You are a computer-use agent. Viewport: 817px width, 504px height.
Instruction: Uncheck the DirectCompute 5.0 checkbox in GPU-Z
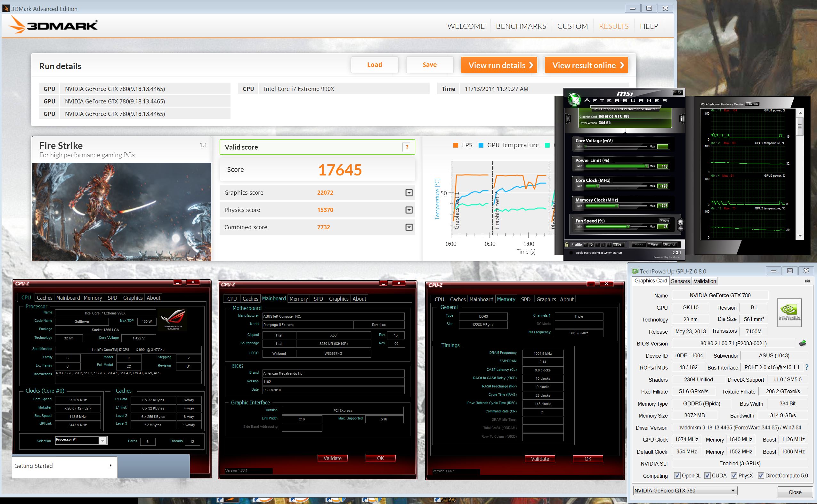760,476
